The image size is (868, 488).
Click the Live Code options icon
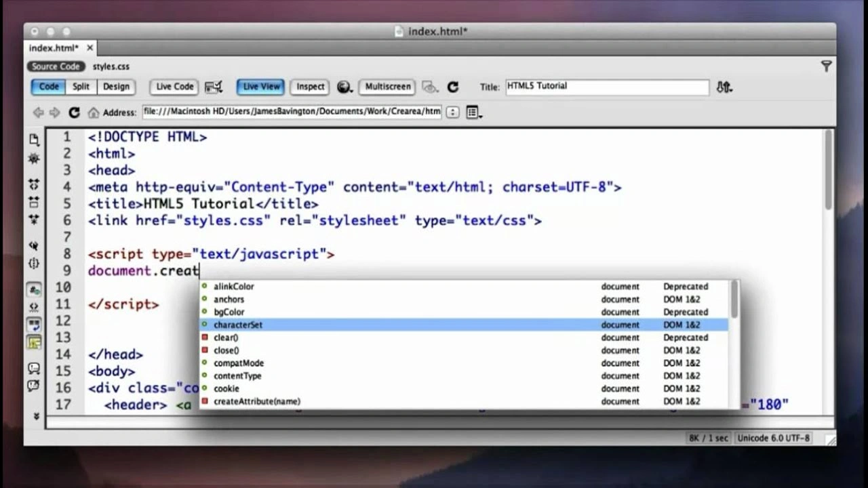[x=214, y=87]
